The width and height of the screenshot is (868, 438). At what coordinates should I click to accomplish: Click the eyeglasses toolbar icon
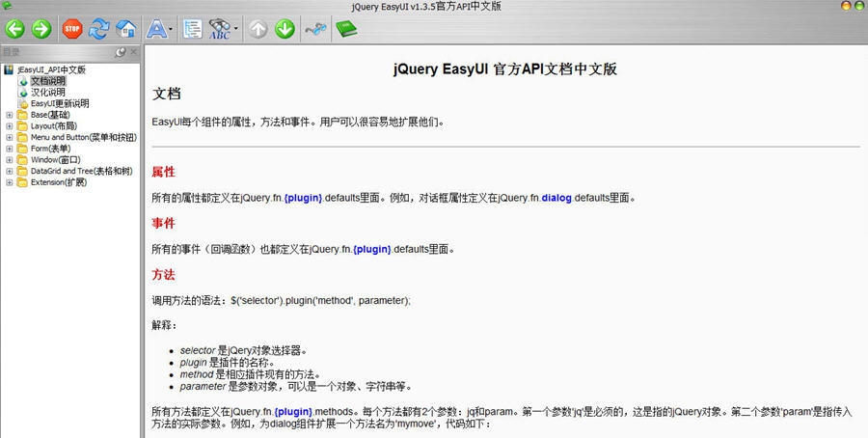316,29
